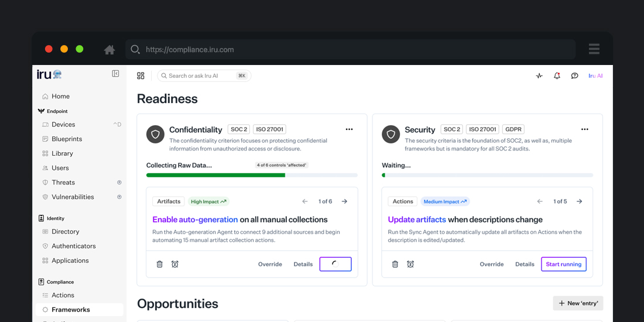644x322 pixels.
Task: Expand the Vulnerabilities item using the plus icon
Action: (x=119, y=197)
